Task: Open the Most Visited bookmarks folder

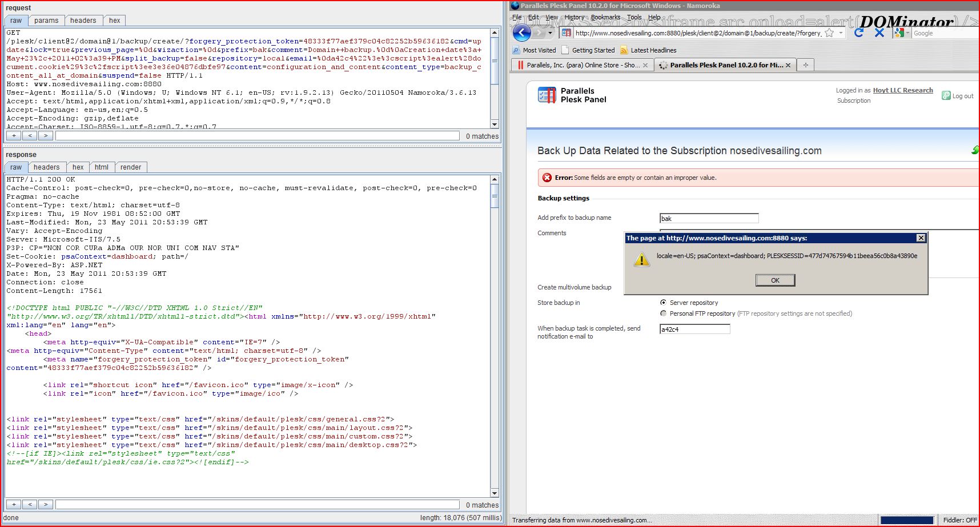Action: [x=534, y=50]
